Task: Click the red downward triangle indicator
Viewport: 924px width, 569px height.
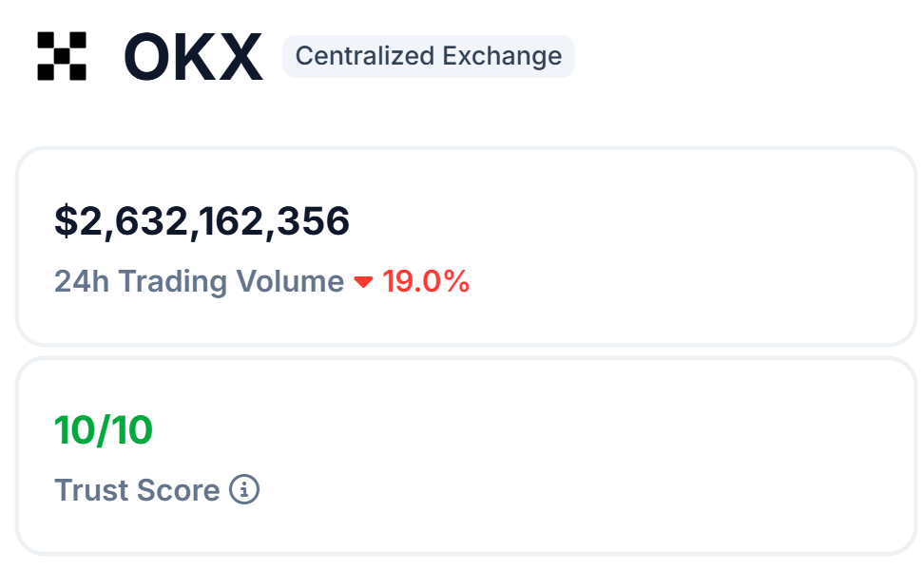Action: [x=363, y=282]
